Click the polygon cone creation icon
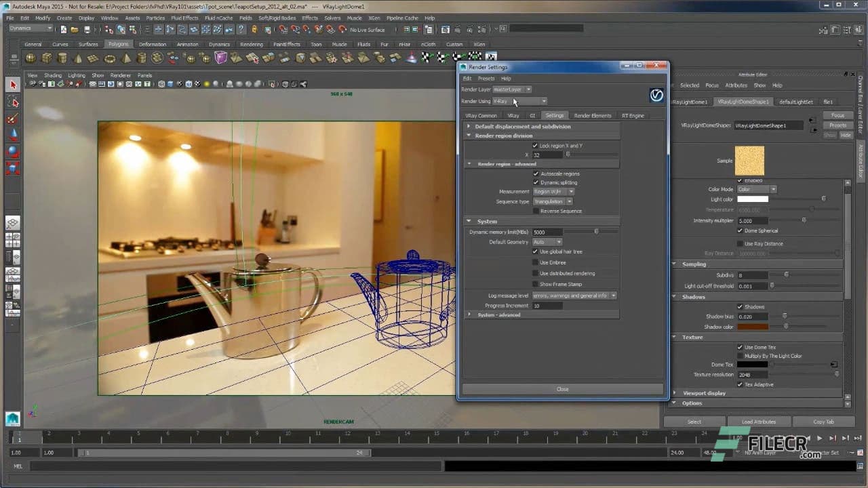Screen dimensions: 868x488 coord(77,59)
